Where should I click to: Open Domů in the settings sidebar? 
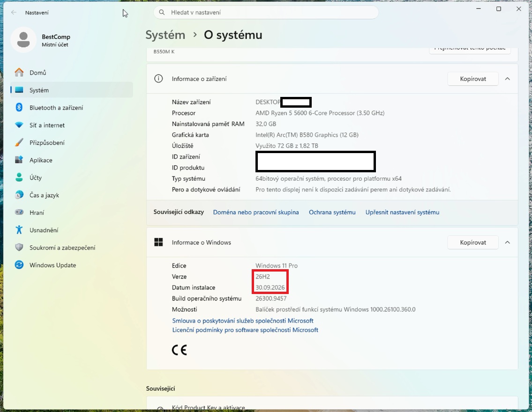72,73
